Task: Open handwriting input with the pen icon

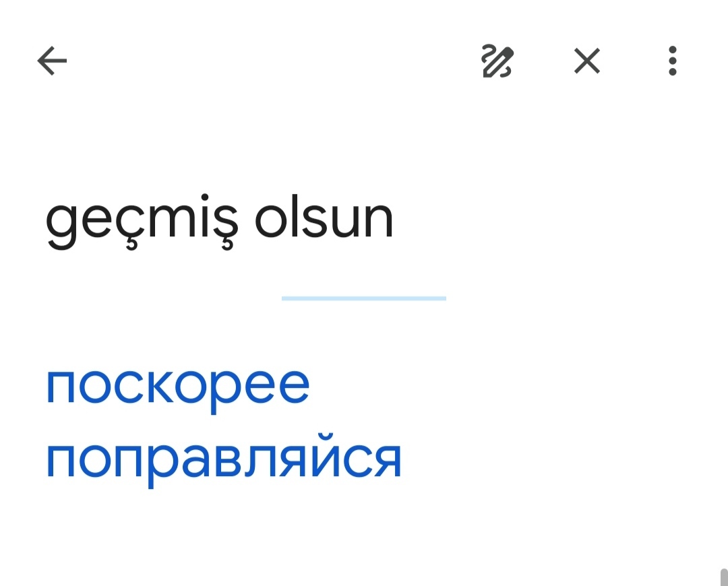Action: [x=497, y=62]
